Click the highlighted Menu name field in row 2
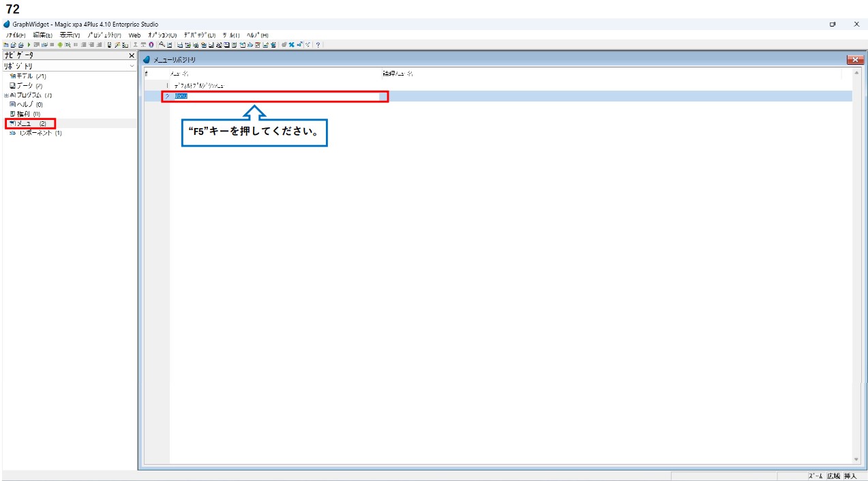Screen dimensions: 868x481 pos(273,96)
